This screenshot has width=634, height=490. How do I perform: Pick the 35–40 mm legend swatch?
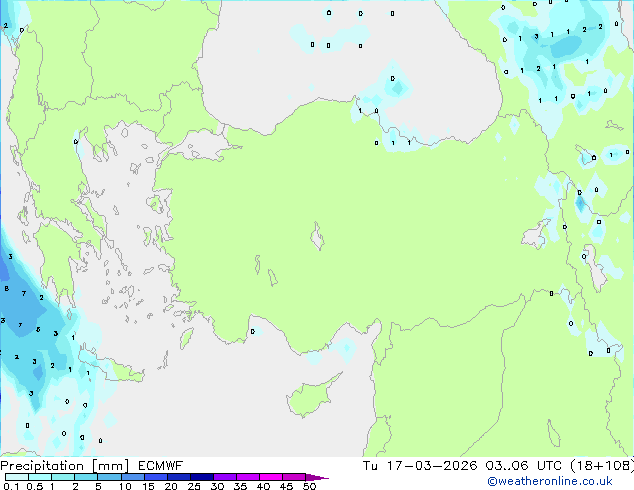248,477
